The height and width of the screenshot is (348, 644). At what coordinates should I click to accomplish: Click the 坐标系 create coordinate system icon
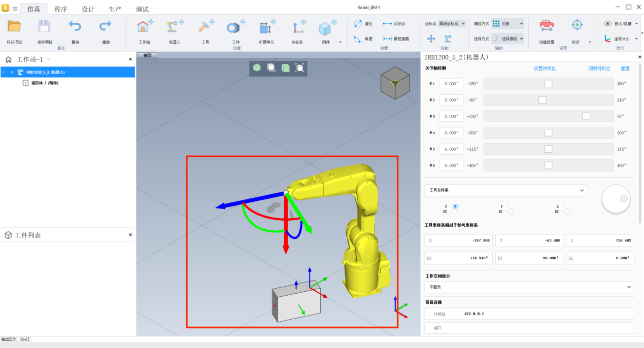298,28
